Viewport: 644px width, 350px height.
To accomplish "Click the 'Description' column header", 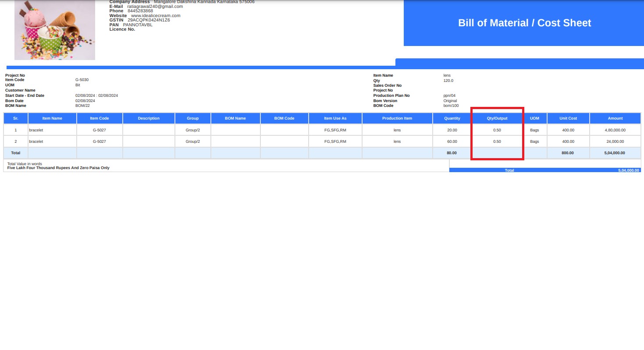I will click(149, 118).
